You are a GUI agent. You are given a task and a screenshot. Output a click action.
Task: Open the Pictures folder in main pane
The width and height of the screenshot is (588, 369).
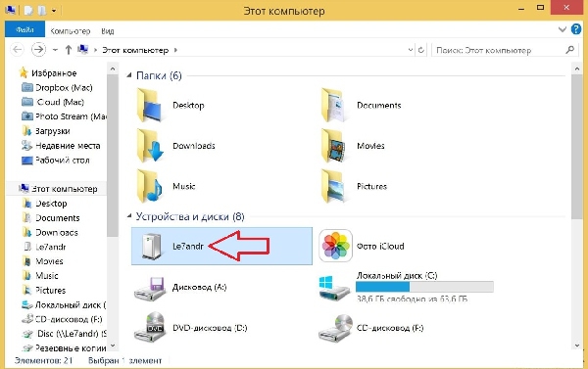tap(354, 186)
